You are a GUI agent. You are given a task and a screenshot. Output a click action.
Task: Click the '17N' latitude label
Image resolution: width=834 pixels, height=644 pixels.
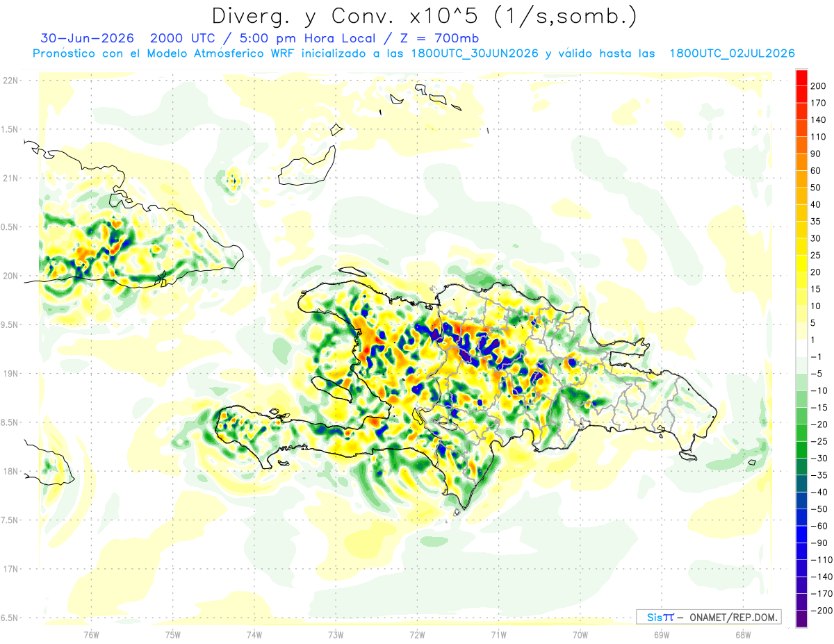pyautogui.click(x=10, y=569)
